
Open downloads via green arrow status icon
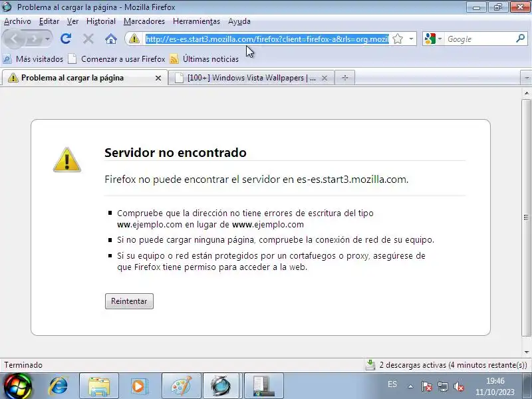(370, 365)
